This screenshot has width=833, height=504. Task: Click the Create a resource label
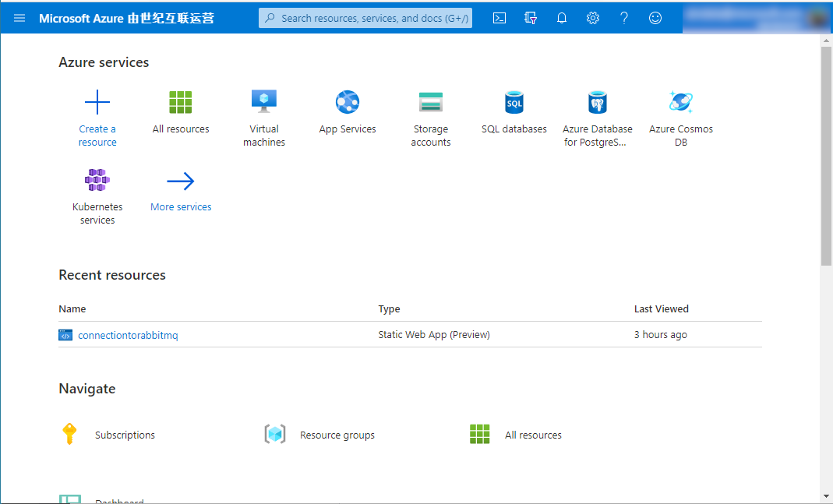97,136
